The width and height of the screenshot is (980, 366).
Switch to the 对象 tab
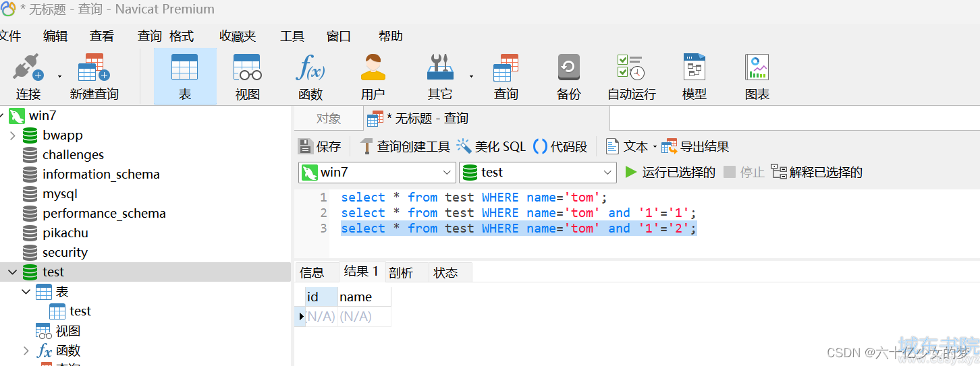[x=329, y=119]
